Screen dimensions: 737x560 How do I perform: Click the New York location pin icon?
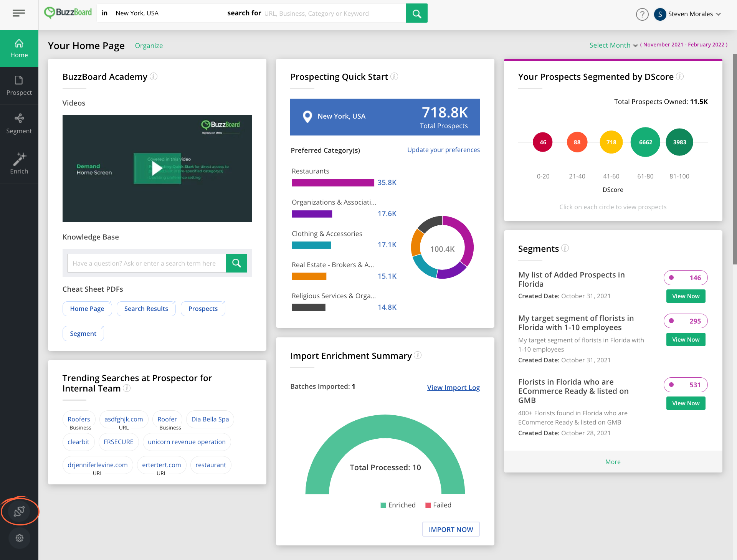(x=307, y=117)
